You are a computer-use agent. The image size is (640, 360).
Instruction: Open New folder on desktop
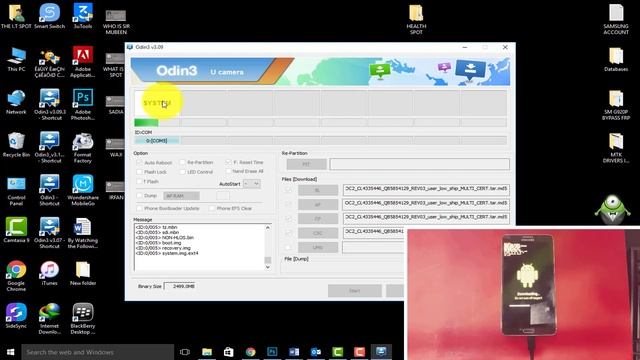coord(82,273)
